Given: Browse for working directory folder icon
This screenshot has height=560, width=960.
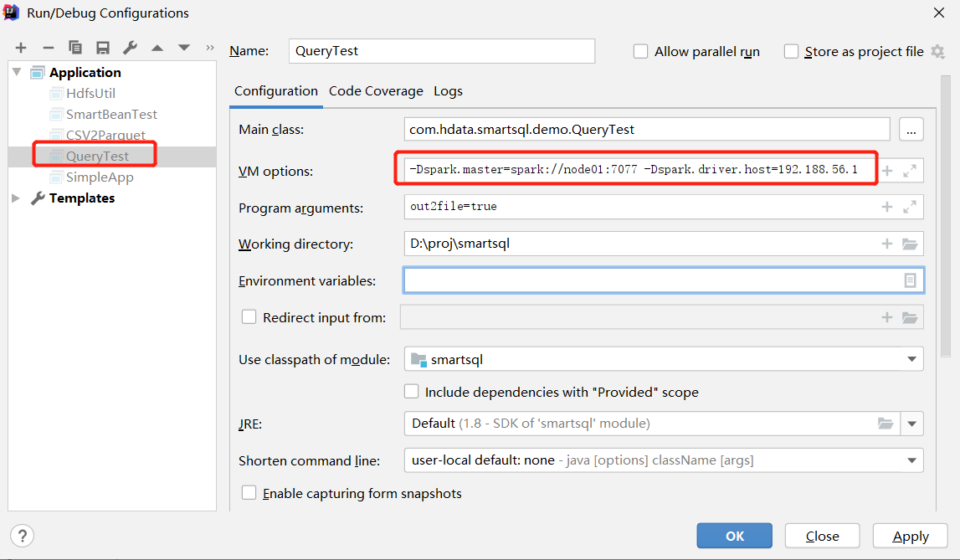Looking at the screenshot, I should click(x=910, y=244).
